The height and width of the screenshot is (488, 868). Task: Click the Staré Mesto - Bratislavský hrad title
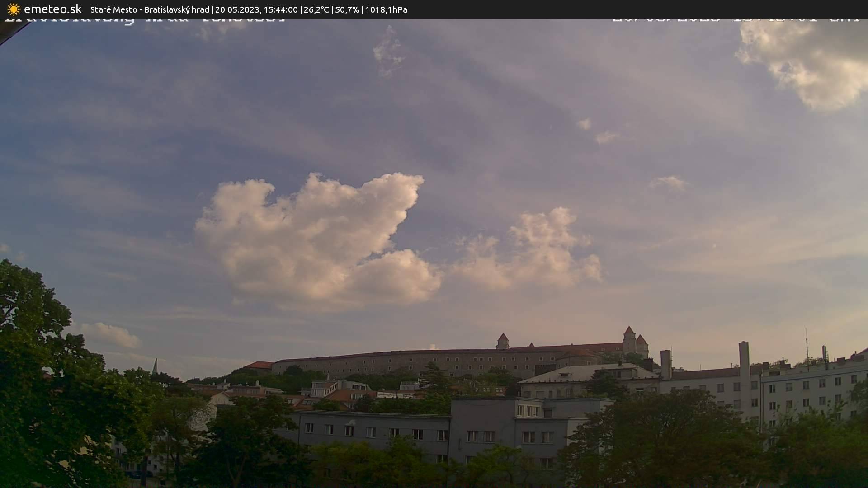150,9
